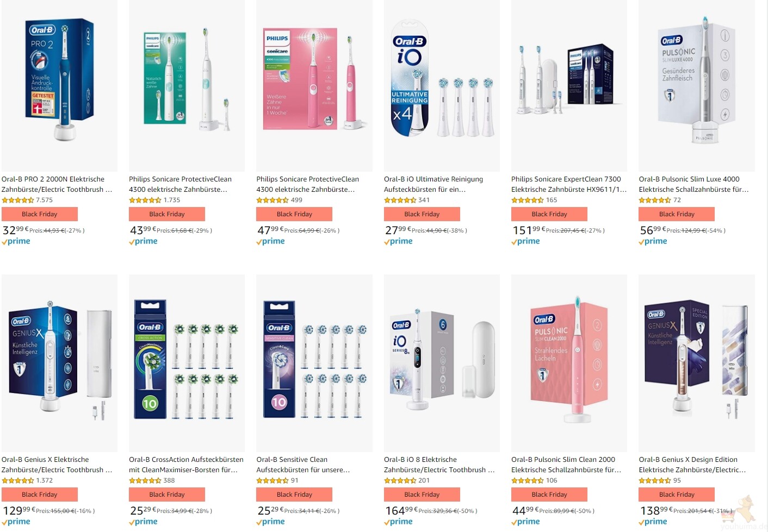
Task: Click the pink Philips Sonicare ProtectiveClean image
Action: coord(314,85)
